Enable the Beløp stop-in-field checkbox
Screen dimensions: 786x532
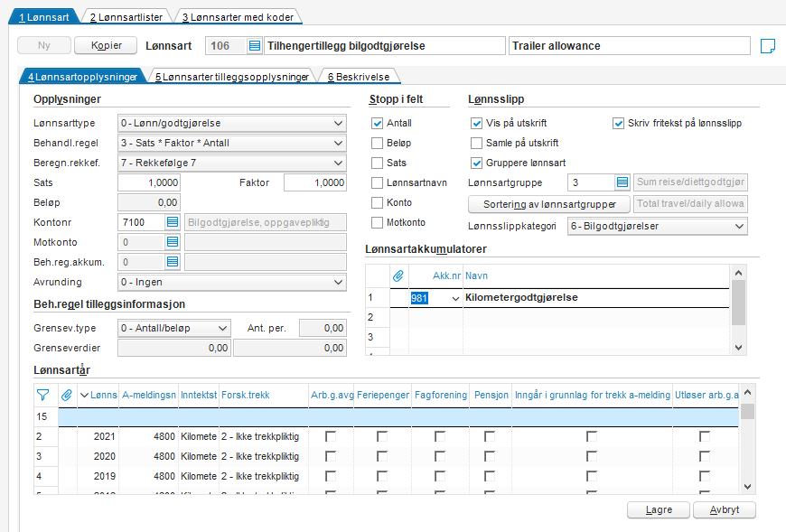coord(377,144)
